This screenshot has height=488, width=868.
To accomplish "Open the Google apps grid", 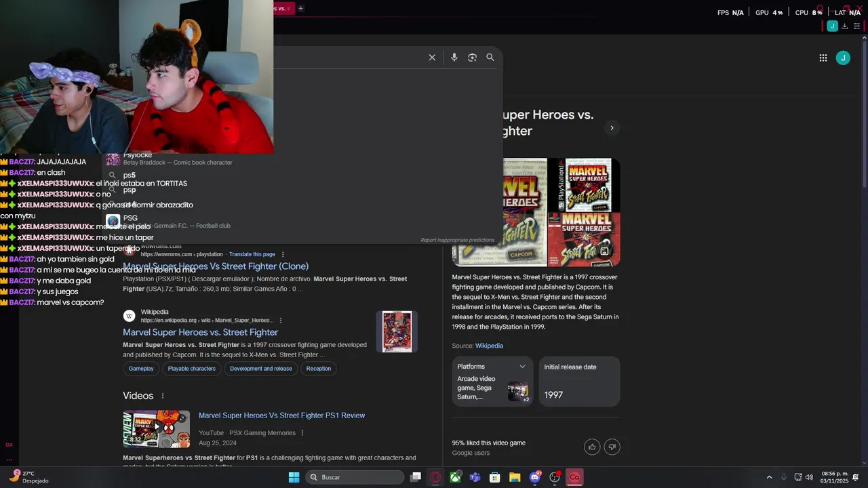I will pos(823,58).
